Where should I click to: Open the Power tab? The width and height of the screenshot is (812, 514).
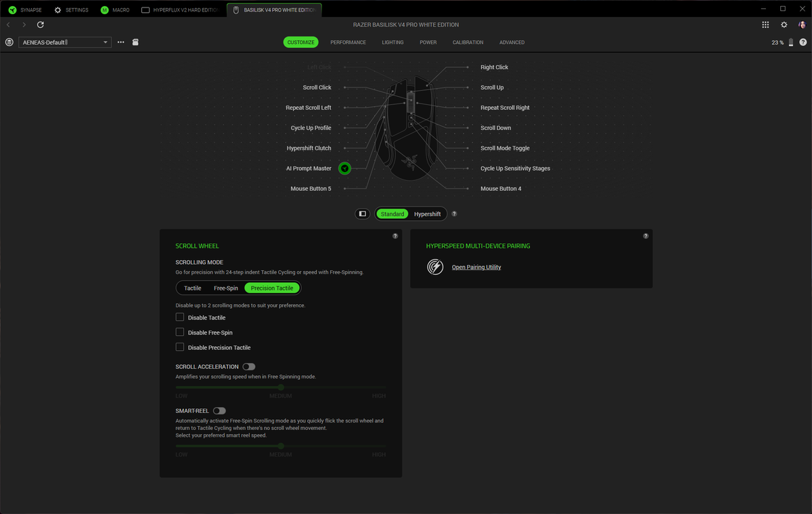[428, 42]
